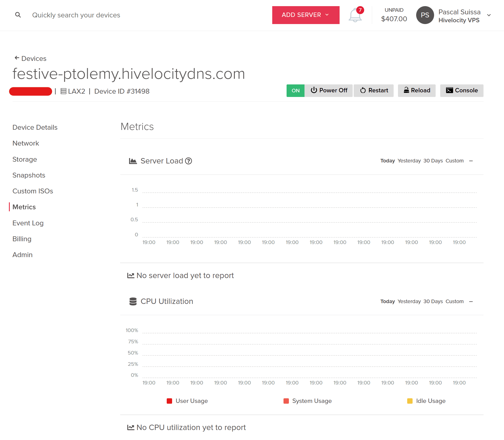Toggle the System Usage legend swatch
The width and height of the screenshot is (504, 440).
(x=286, y=401)
